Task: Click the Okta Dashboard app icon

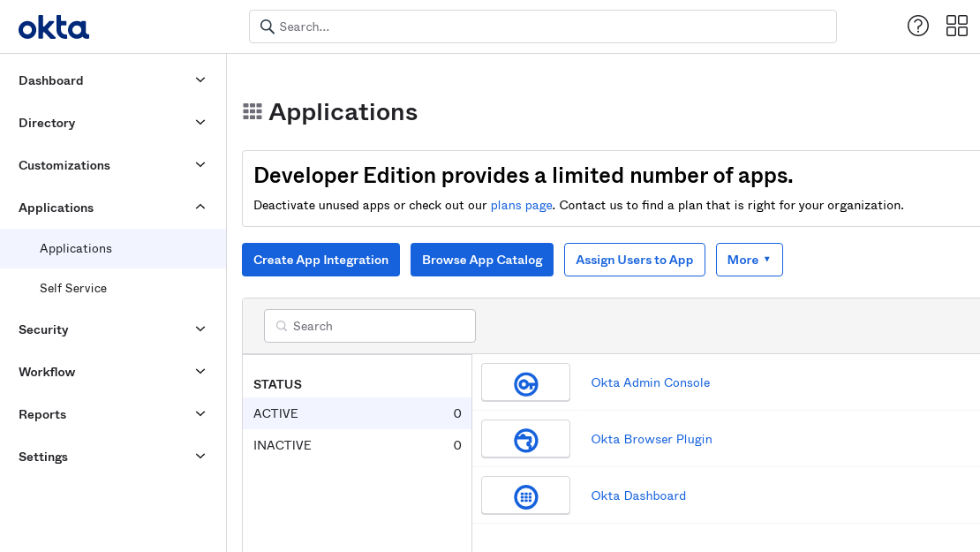Action: click(x=525, y=495)
